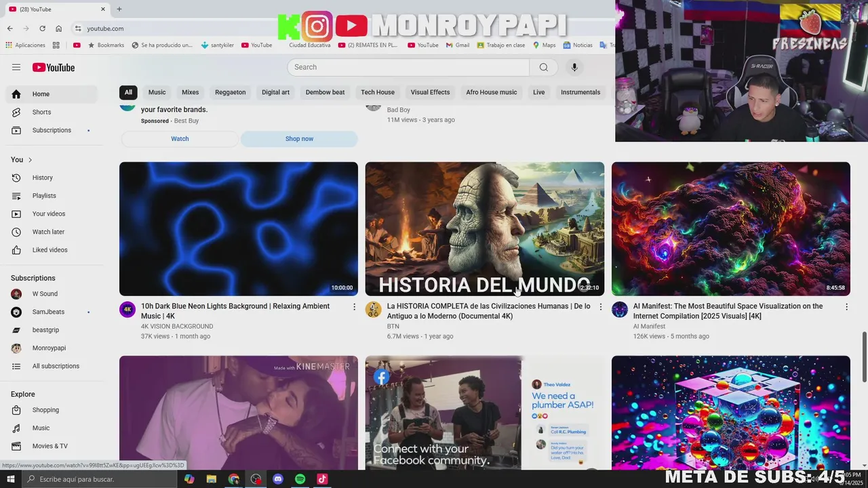Open Movies & TV under Explore
Image resolution: width=868 pixels, height=488 pixels.
(52, 446)
